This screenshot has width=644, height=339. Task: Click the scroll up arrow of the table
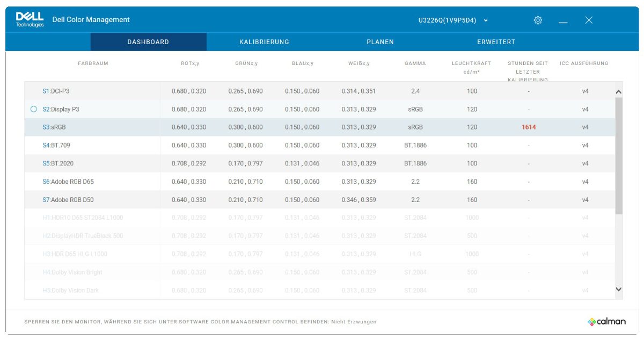coord(618,92)
